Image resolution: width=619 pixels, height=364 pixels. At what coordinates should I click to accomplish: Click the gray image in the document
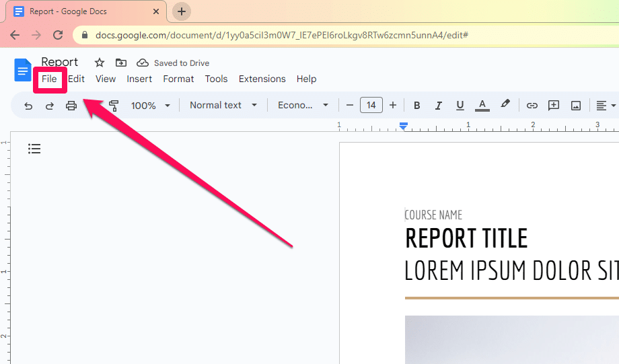click(x=512, y=340)
